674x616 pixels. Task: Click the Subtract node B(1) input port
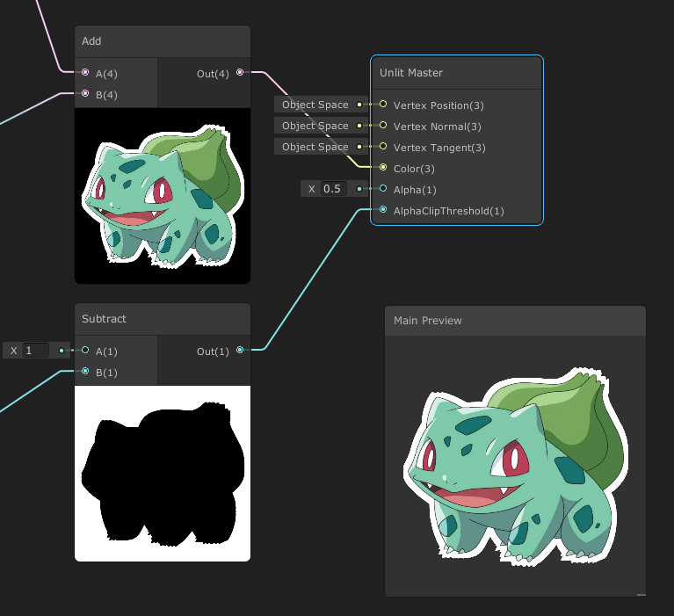85,371
